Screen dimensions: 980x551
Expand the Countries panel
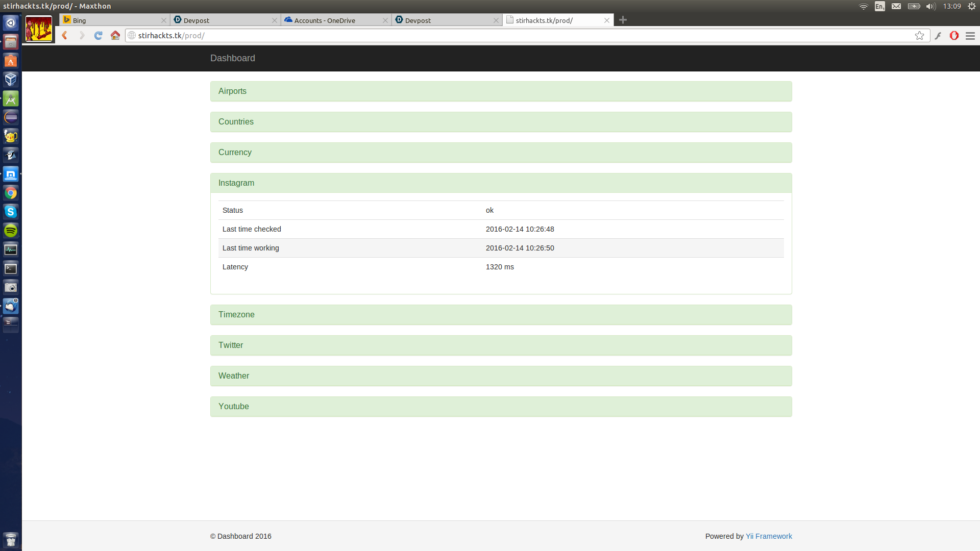(236, 122)
